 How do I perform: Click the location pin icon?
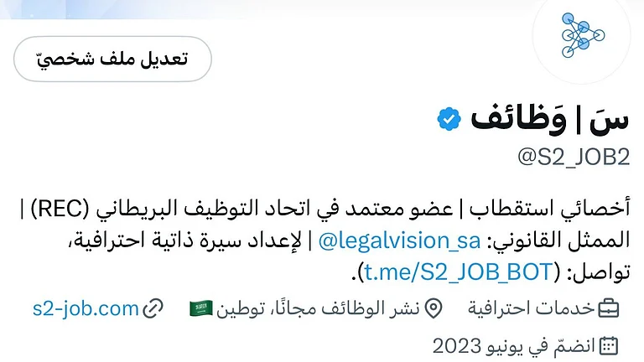(x=434, y=308)
